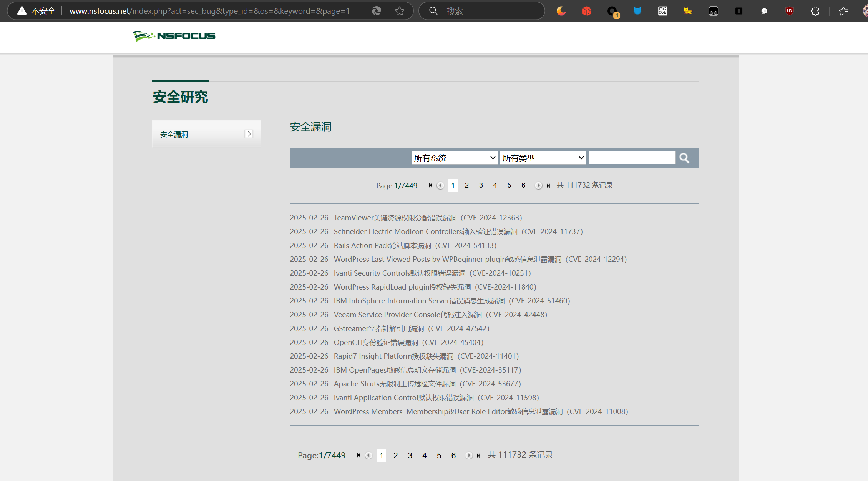The height and width of the screenshot is (481, 868).
Task: Open Rapid7 Insight Platform CVE-2024-11401 entry
Action: coord(427,356)
